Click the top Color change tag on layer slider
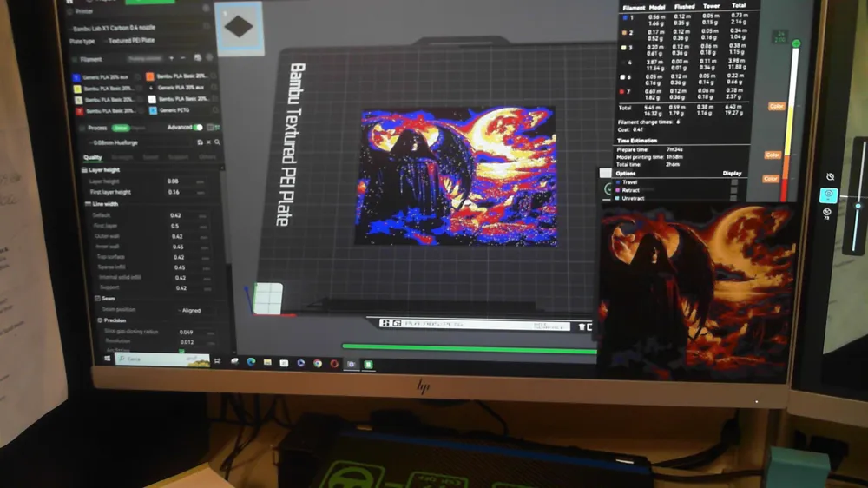Viewport: 868px width, 488px height. 776,106
